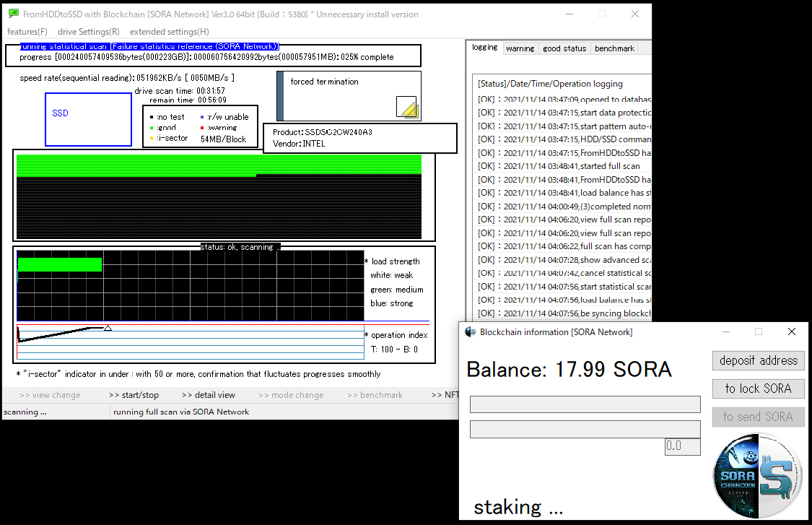The image size is (812, 525).
Task: Click the SORA Chaincoin logo image
Action: coord(758,477)
